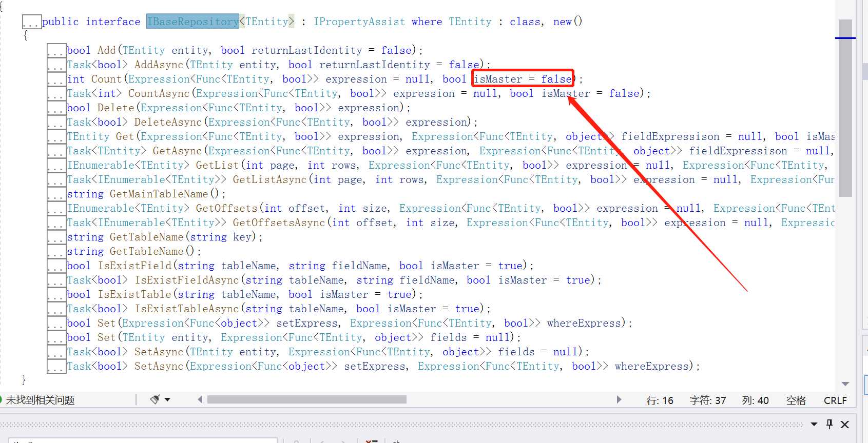Image resolution: width=868 pixels, height=443 pixels.
Task: Click the IsExistTableAsync method name
Action: click(x=187, y=309)
